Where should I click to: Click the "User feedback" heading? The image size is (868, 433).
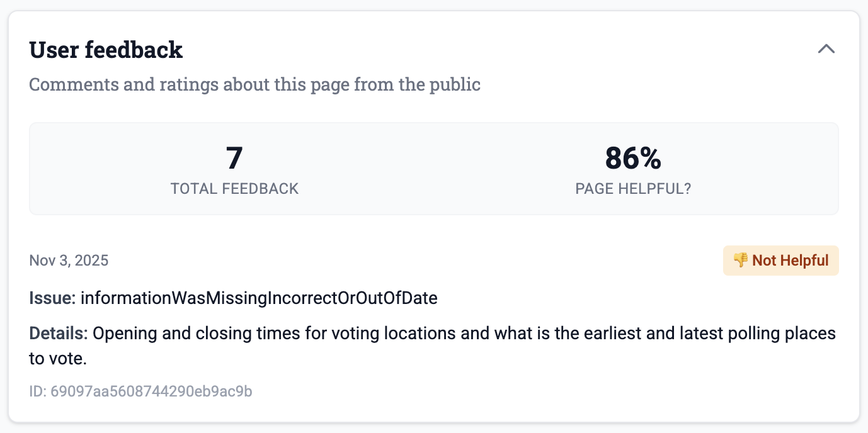tap(106, 50)
